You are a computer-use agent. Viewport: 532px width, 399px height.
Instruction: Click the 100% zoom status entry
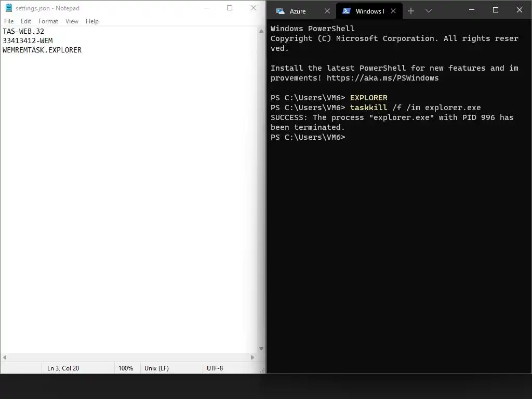(126, 368)
